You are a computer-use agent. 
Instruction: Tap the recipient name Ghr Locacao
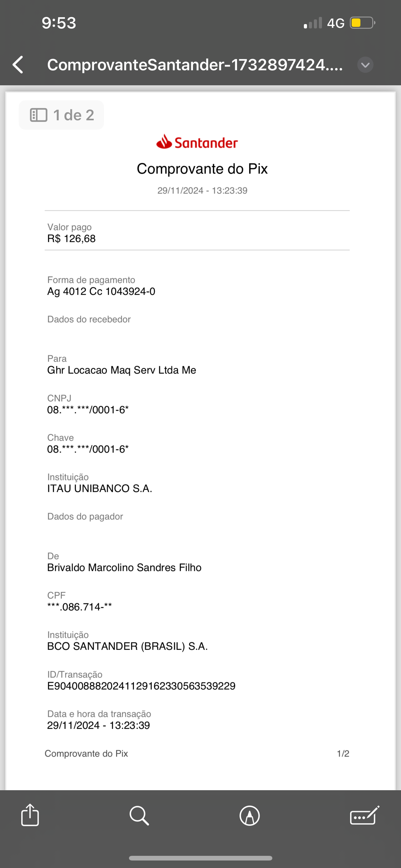click(x=121, y=370)
